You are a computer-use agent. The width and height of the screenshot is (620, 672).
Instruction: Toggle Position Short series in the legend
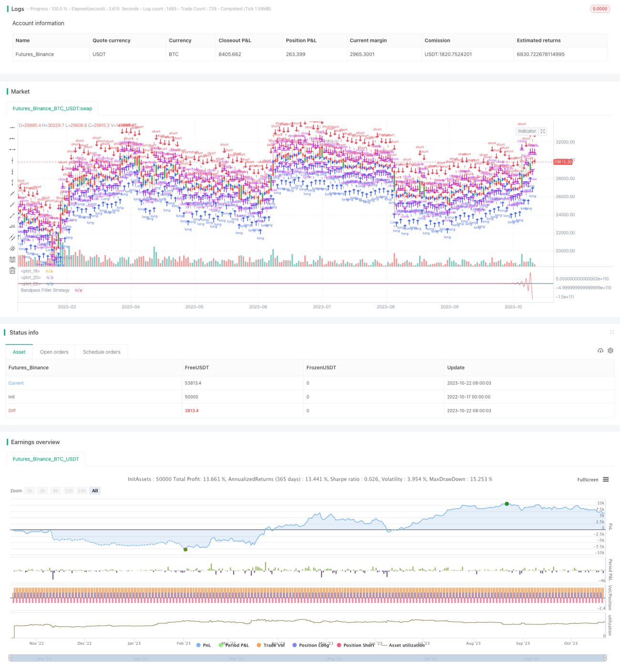coord(356,645)
